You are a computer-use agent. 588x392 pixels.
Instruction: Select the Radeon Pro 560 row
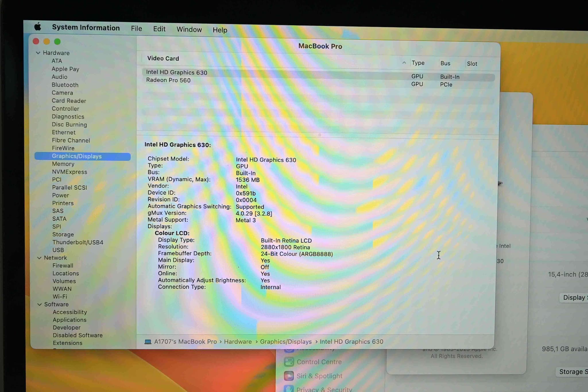coord(318,82)
